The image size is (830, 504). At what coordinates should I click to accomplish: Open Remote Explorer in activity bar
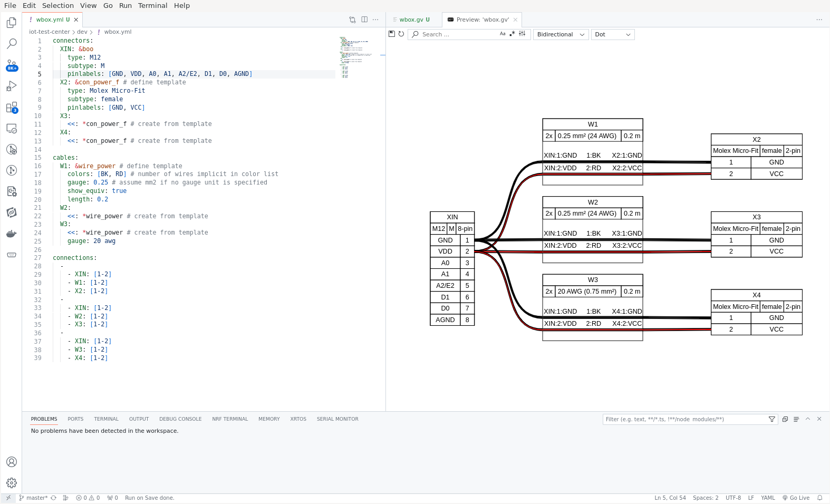pos(11,129)
